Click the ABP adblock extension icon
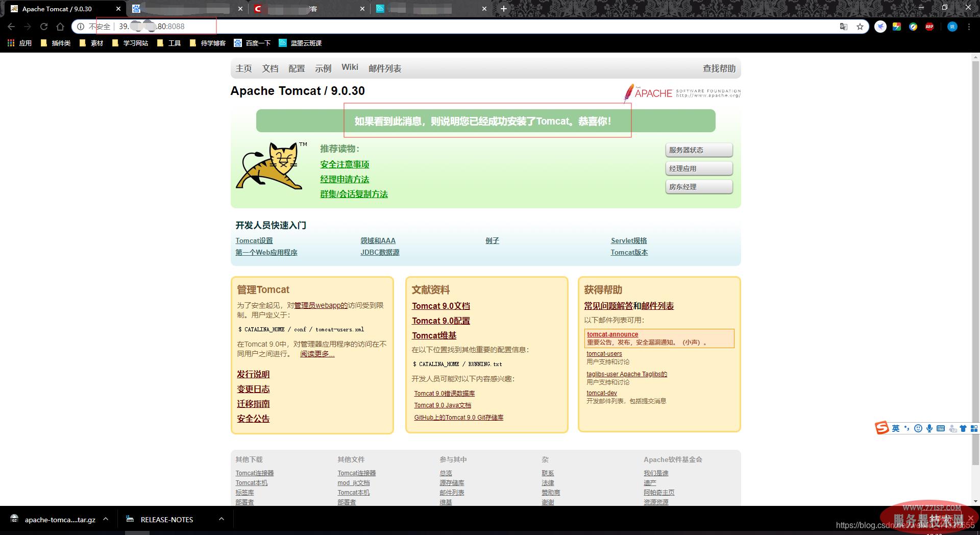The width and height of the screenshot is (980, 535). [929, 27]
